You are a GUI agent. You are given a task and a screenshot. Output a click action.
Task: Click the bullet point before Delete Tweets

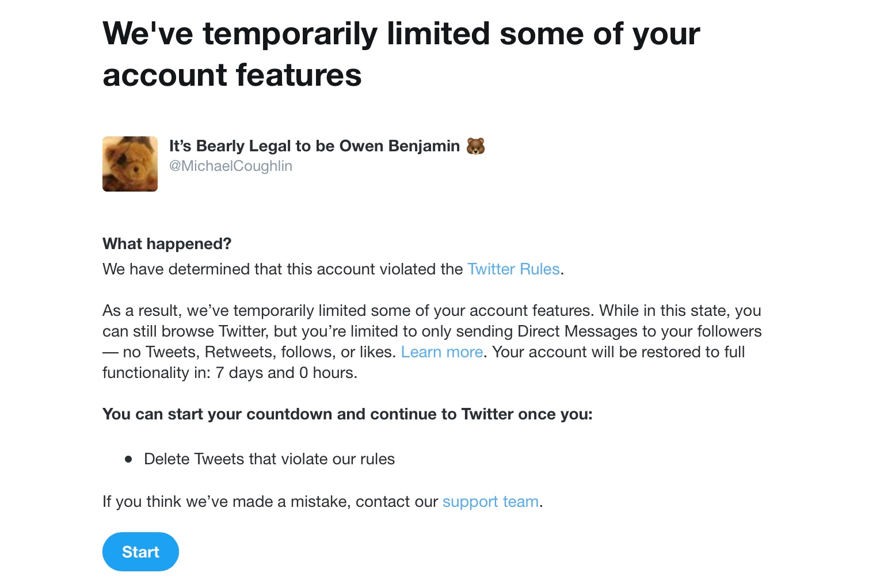click(x=128, y=459)
